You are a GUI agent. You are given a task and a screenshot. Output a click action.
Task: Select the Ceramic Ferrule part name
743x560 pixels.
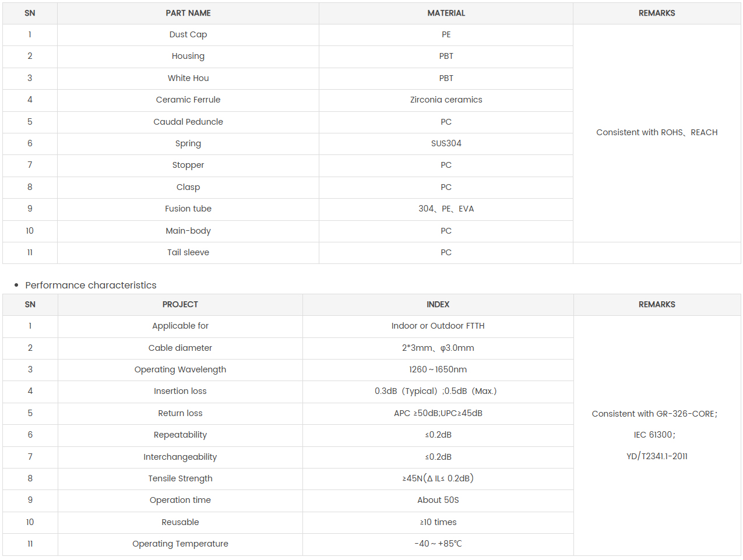click(x=188, y=100)
